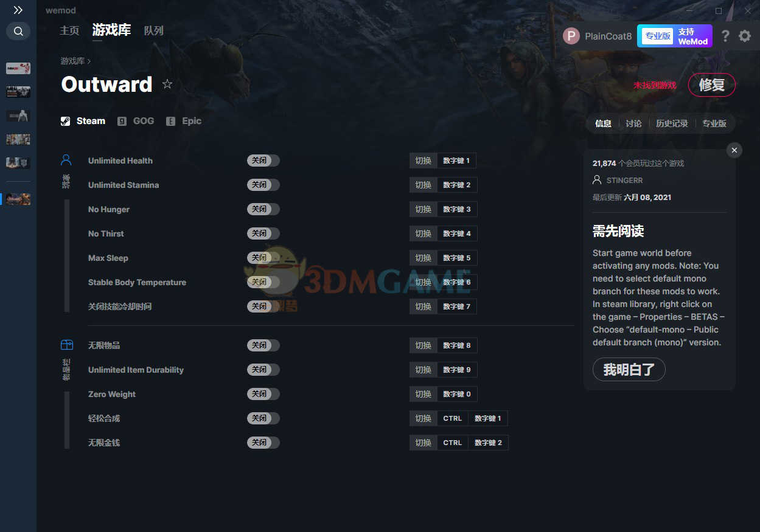
Task: Maximize the WeMod window
Action: [x=719, y=10]
